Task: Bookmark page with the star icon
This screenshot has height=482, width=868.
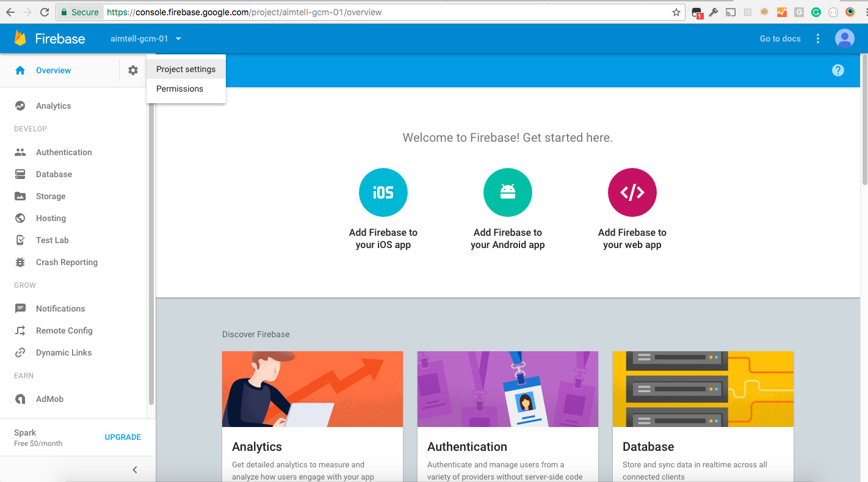Action: (676, 12)
